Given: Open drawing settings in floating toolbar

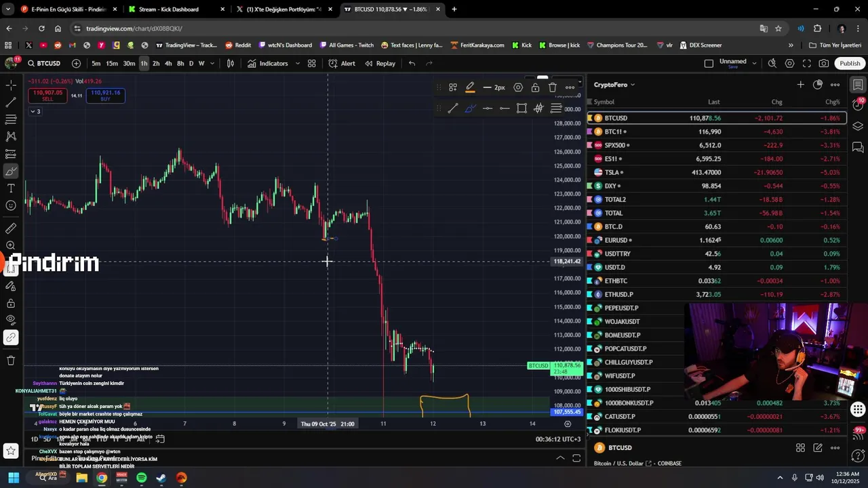Looking at the screenshot, I should tap(518, 87).
